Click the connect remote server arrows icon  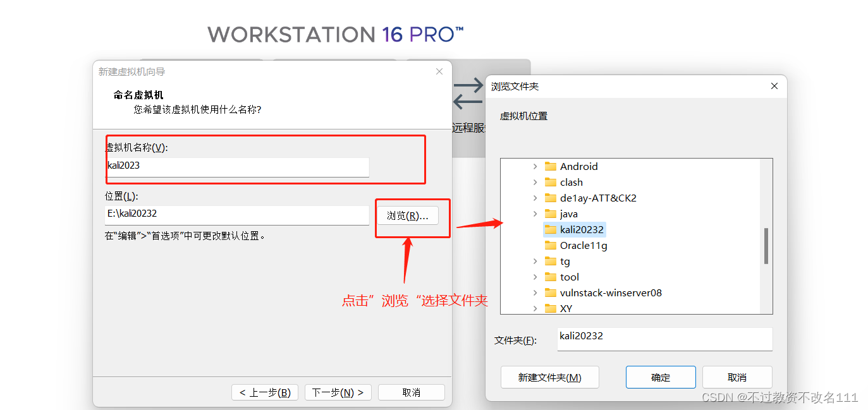[468, 93]
